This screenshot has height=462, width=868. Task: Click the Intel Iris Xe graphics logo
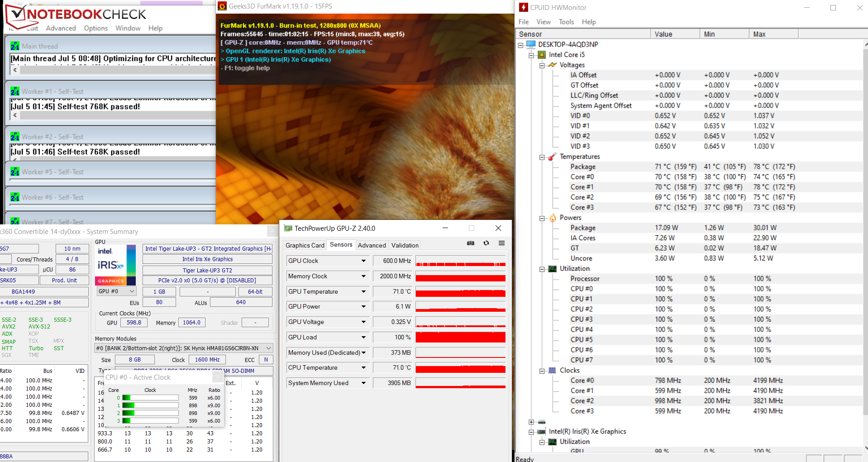[115, 265]
